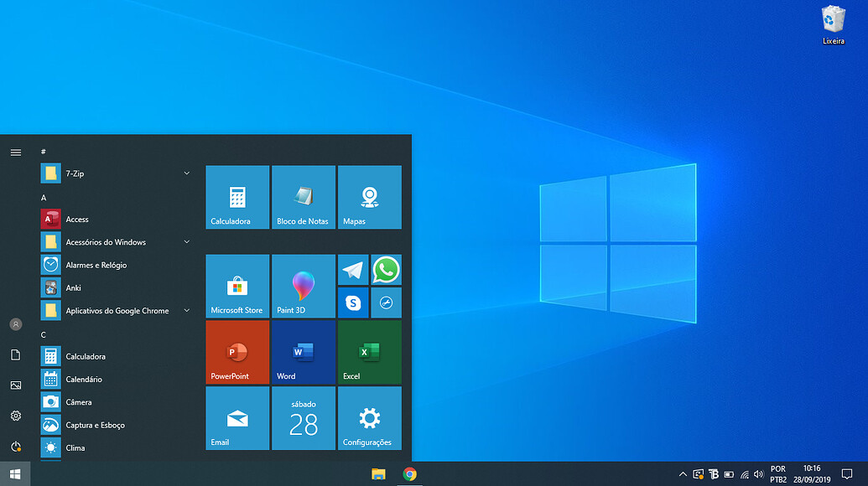Open Configurações from the gear tile

point(369,418)
